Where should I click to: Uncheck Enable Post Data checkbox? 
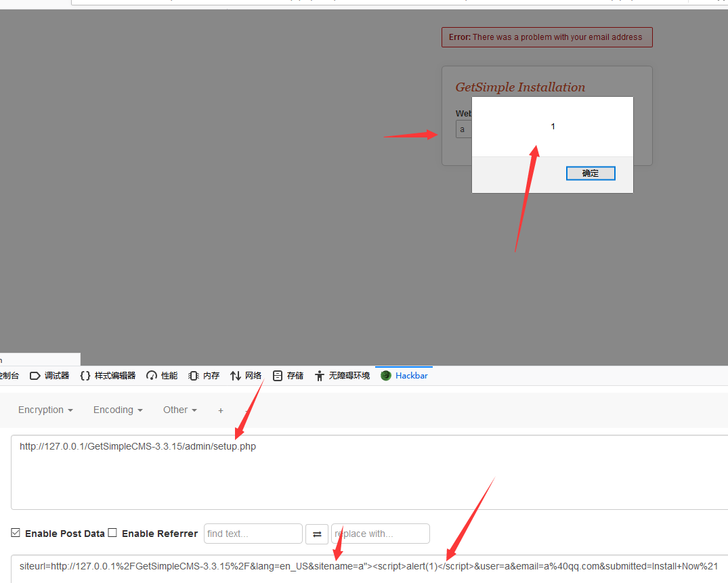[16, 533]
